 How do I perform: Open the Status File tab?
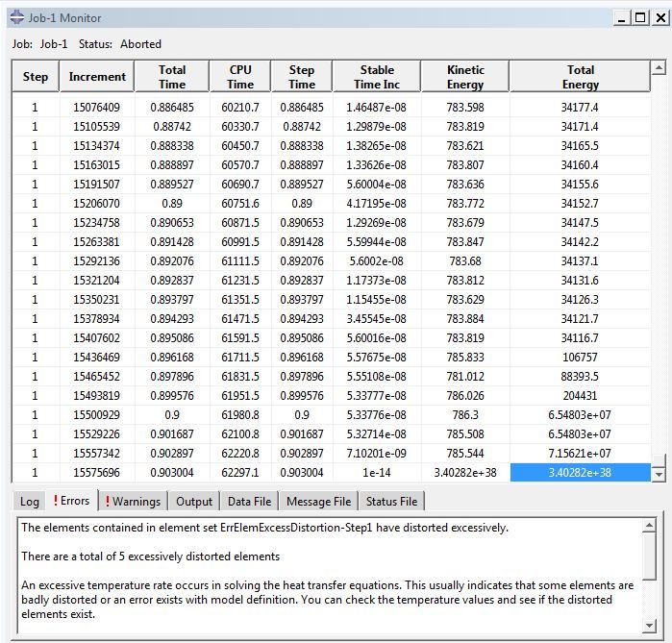click(x=391, y=501)
